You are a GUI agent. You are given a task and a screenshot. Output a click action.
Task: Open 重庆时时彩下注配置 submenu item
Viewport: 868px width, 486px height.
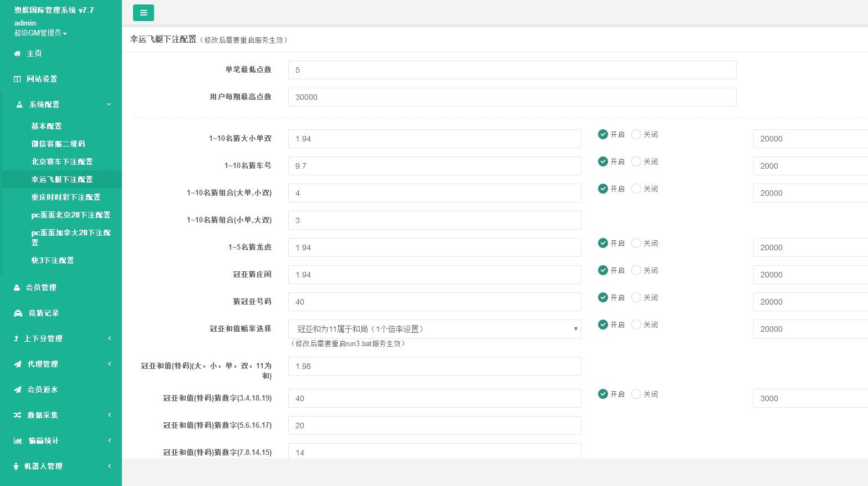[x=66, y=197]
